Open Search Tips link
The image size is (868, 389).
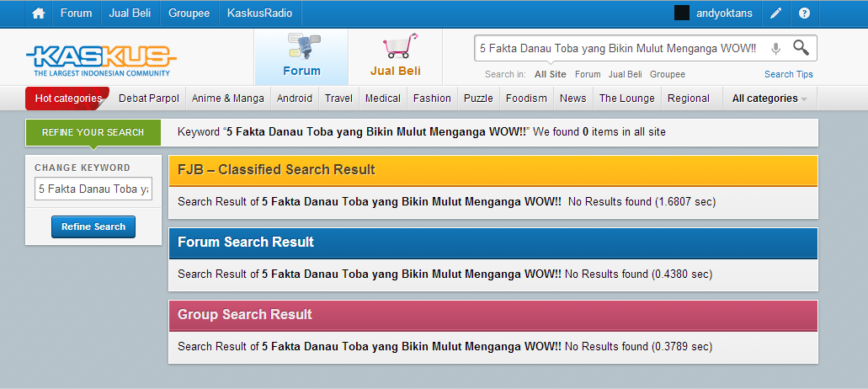coord(788,74)
